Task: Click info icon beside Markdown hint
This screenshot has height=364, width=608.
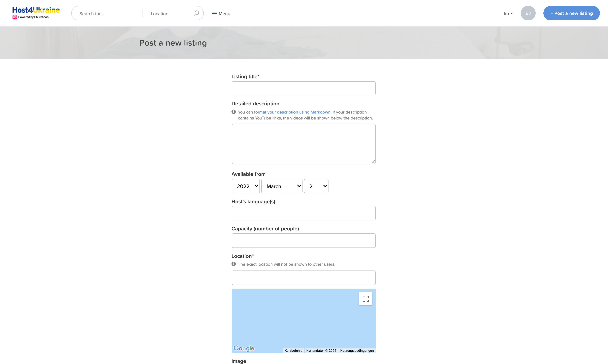Action: pyautogui.click(x=234, y=112)
